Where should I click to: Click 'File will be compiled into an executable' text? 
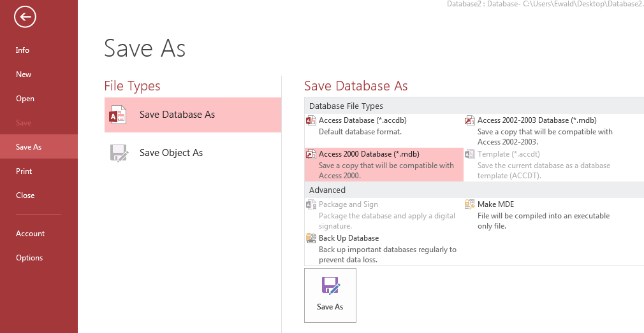(544, 221)
